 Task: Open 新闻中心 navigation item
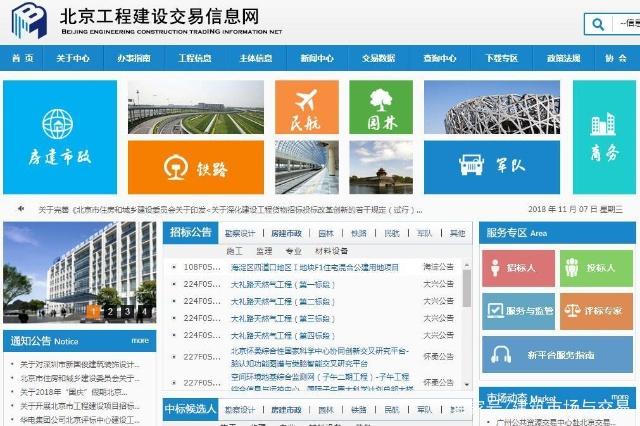point(317,58)
